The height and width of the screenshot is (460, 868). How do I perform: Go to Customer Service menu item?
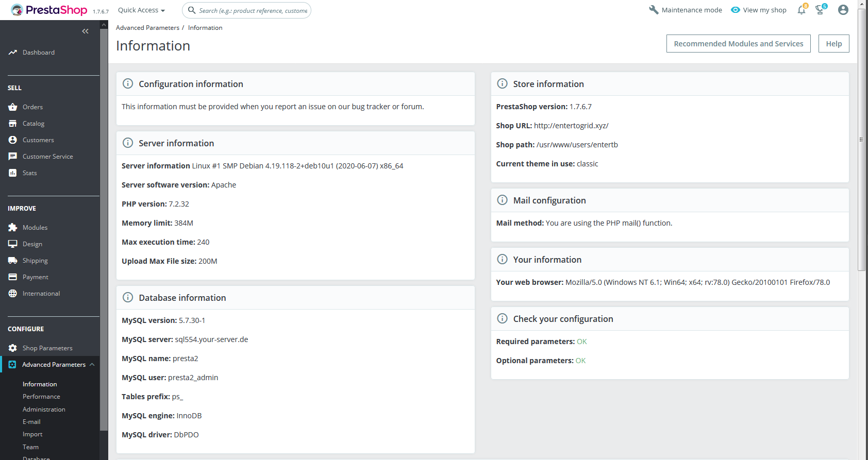click(x=47, y=157)
